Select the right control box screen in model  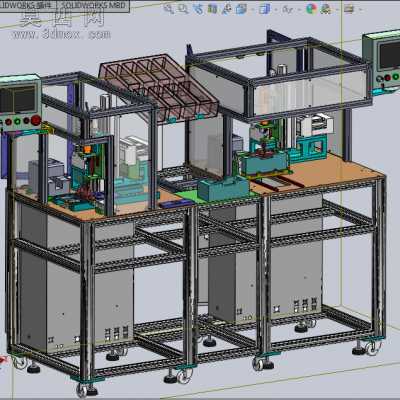tap(389, 56)
